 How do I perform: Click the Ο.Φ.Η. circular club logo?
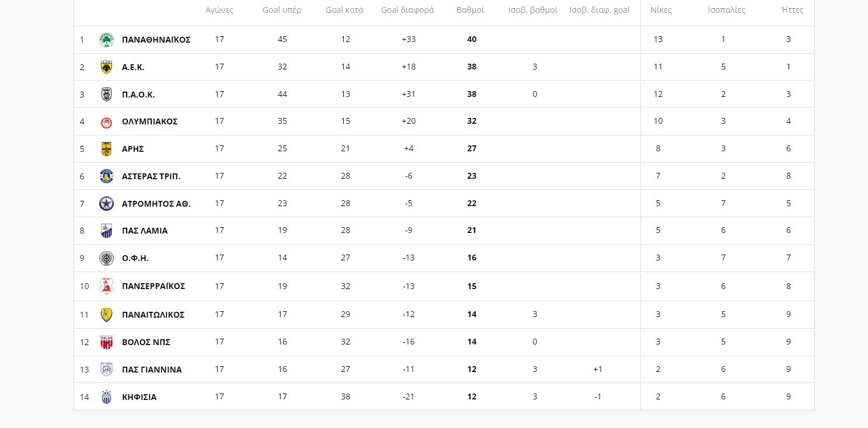(x=106, y=258)
